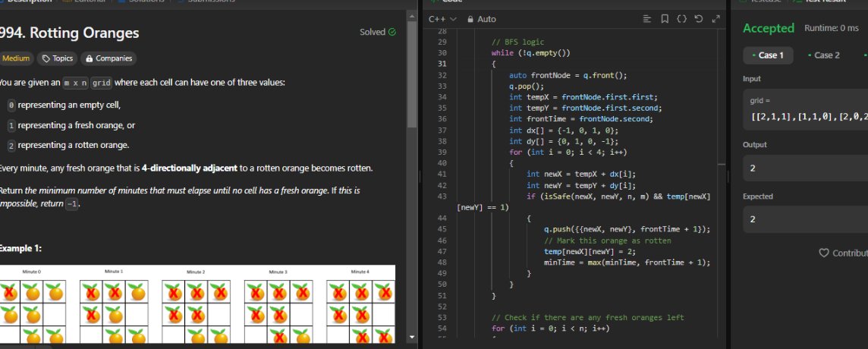Image resolution: width=868 pixels, height=349 pixels.
Task: Click the description scrollbar up arrow
Action: 412,16
